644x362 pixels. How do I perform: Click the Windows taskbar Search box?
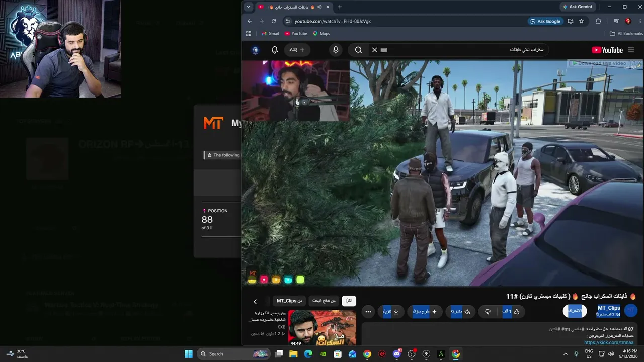pyautogui.click(x=234, y=354)
